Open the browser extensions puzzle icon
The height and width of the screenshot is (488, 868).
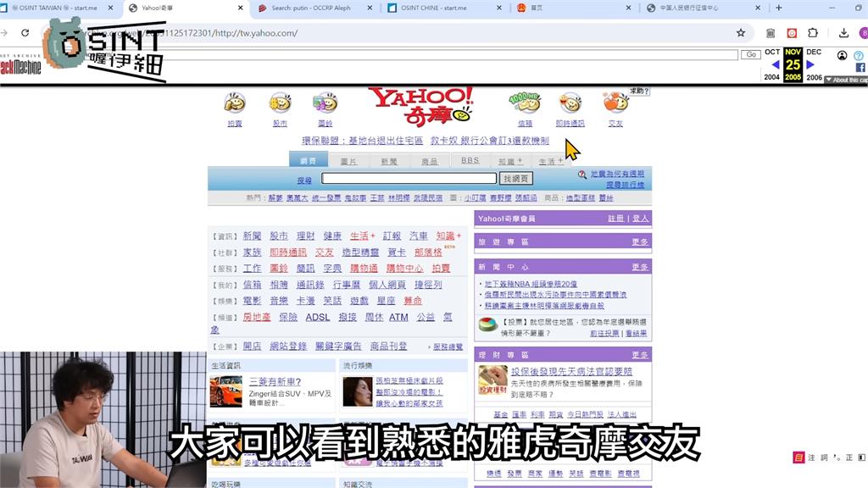tap(813, 33)
